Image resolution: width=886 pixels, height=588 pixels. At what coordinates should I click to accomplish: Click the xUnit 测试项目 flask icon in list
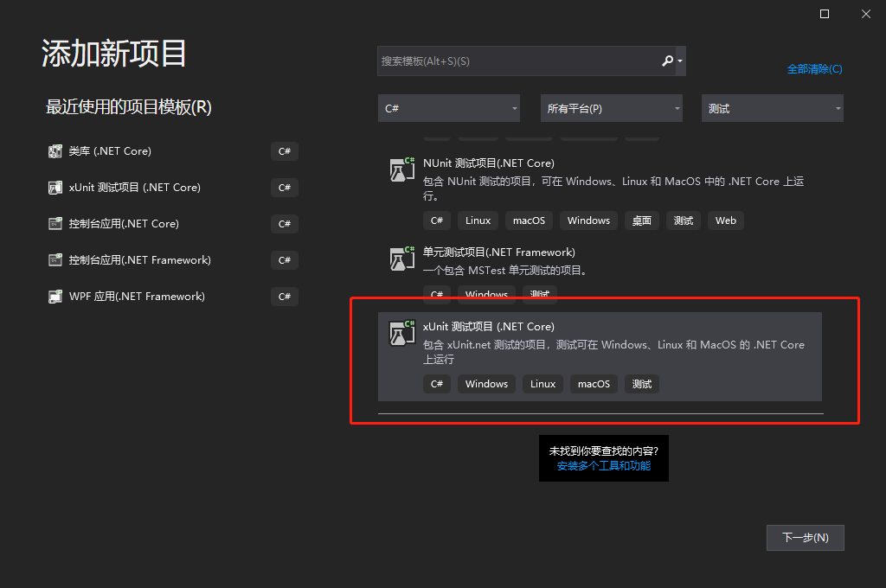coord(401,333)
